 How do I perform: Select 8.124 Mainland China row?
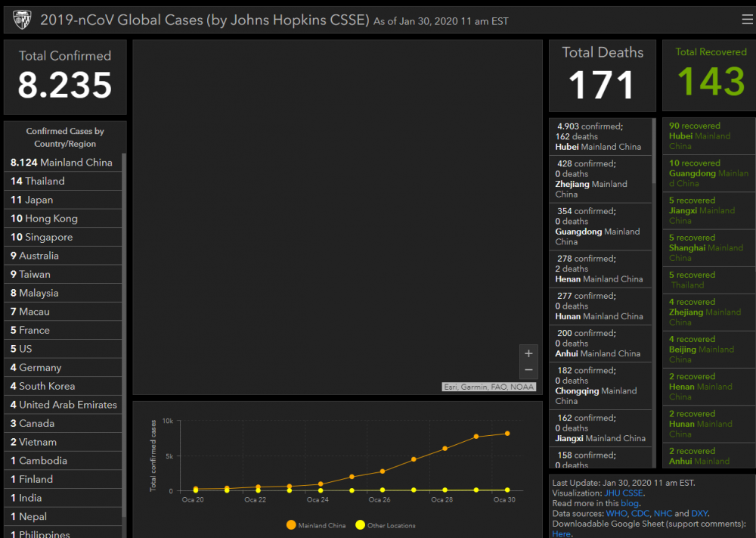(63, 163)
